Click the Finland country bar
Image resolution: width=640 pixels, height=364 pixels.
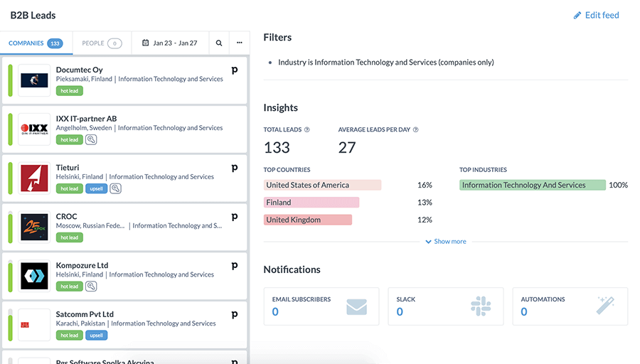(311, 203)
